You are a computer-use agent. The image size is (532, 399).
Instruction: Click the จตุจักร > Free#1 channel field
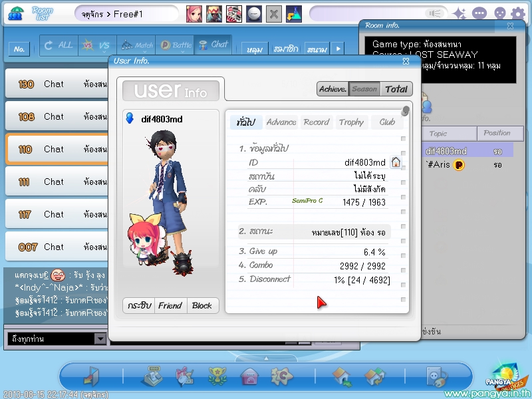click(126, 14)
